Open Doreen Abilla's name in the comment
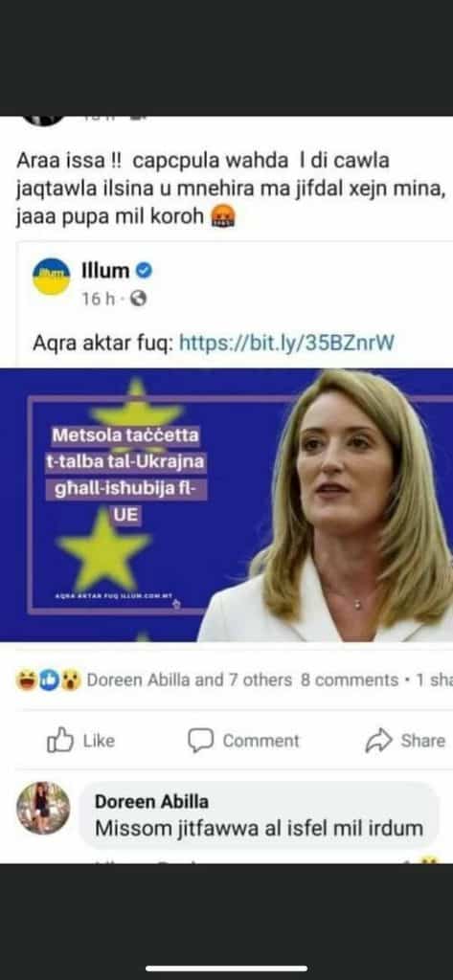Viewport: 453px width, 980px height. coord(152,801)
